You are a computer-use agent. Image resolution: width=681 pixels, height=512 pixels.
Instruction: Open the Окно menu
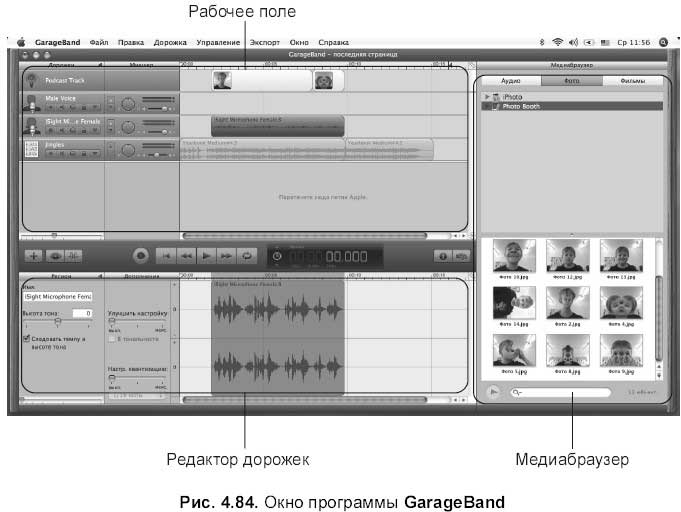click(299, 42)
